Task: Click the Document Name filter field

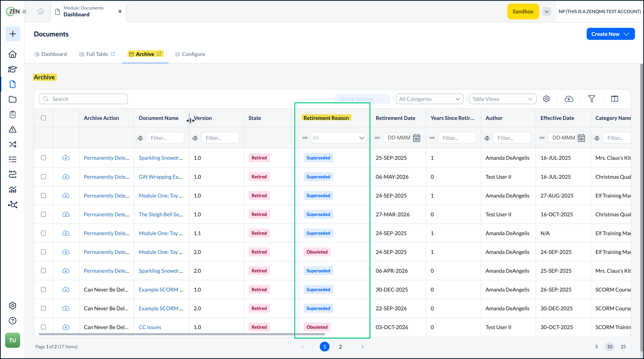Action: click(x=165, y=138)
